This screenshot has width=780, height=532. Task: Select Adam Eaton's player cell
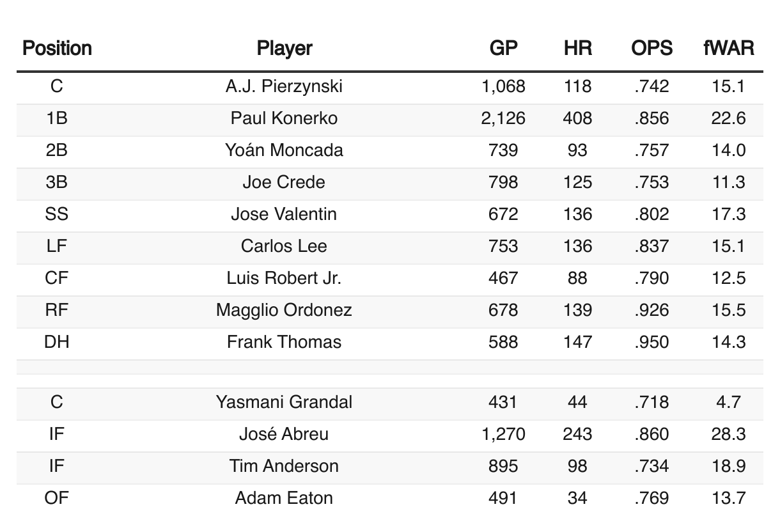[x=284, y=498]
